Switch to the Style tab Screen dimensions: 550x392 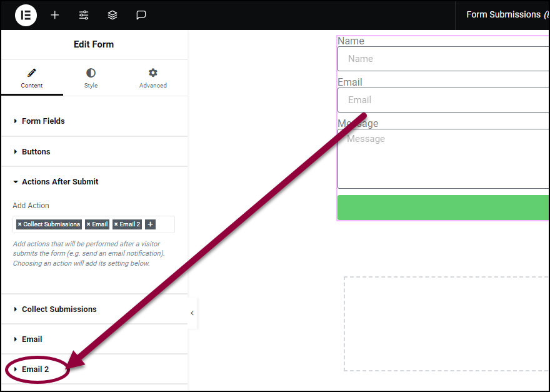(91, 78)
